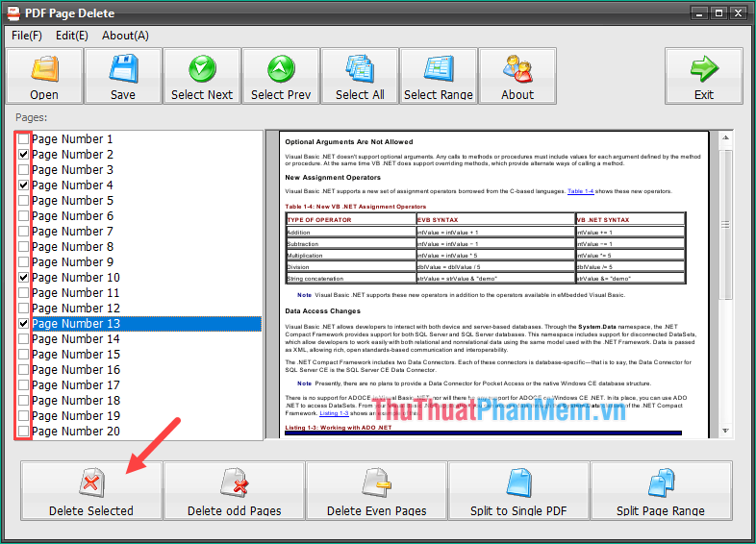Open the About(A) menu
The image size is (756, 544).
click(125, 36)
